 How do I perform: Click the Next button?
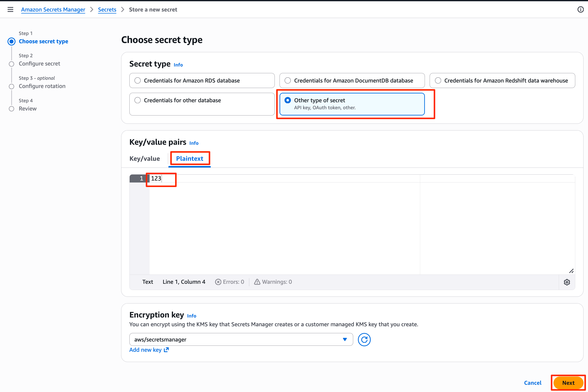tap(568, 383)
